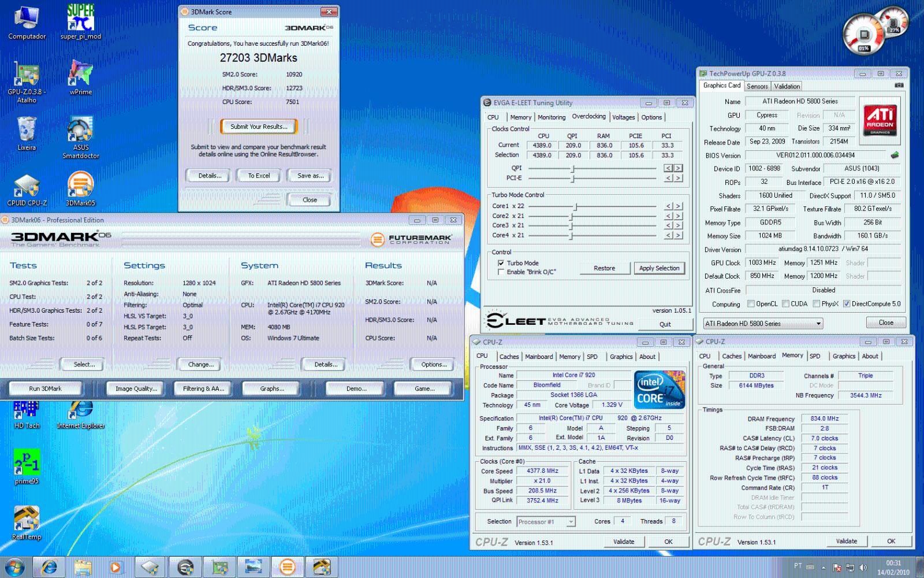The height and width of the screenshot is (578, 924).
Task: Click the QPI increase arrow in E-LEET
Action: click(x=678, y=168)
